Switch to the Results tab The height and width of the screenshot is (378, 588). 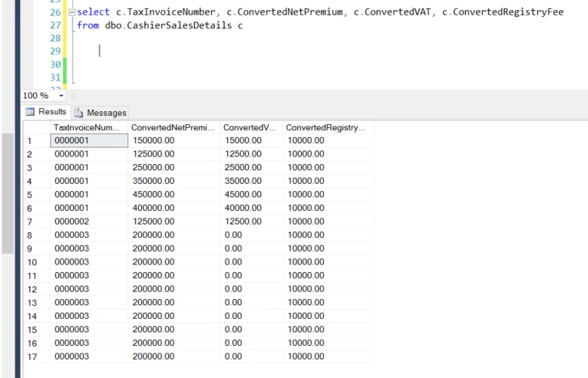[46, 112]
